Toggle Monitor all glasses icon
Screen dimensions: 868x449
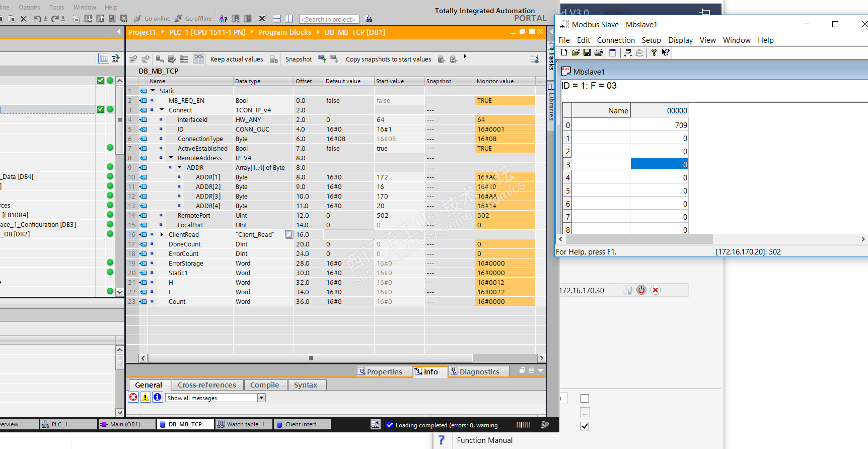[x=199, y=59]
